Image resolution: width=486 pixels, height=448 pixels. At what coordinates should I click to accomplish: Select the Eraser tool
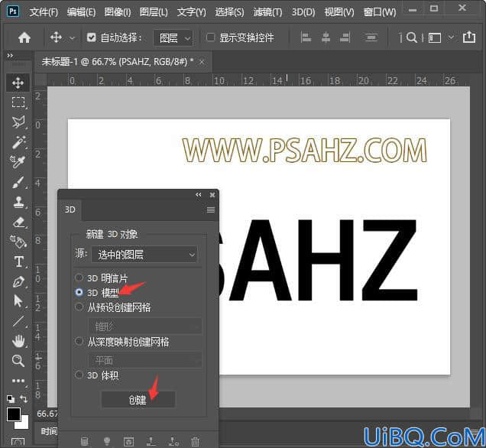(x=18, y=222)
